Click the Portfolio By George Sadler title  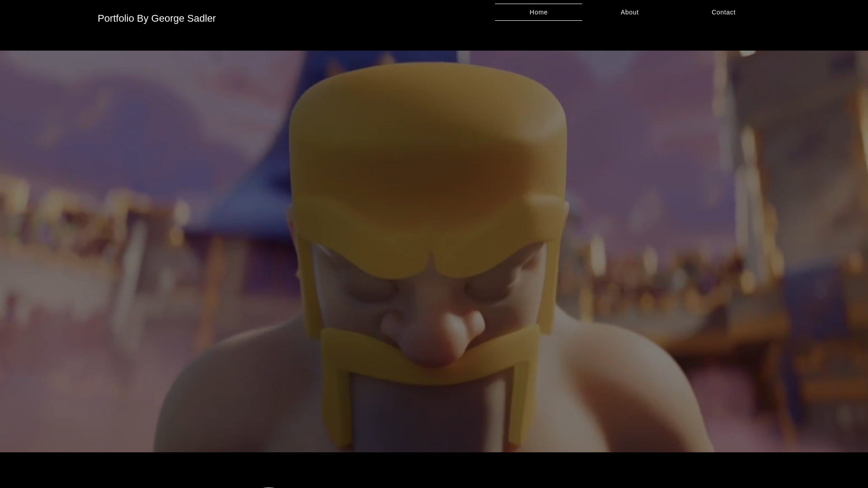point(156,19)
